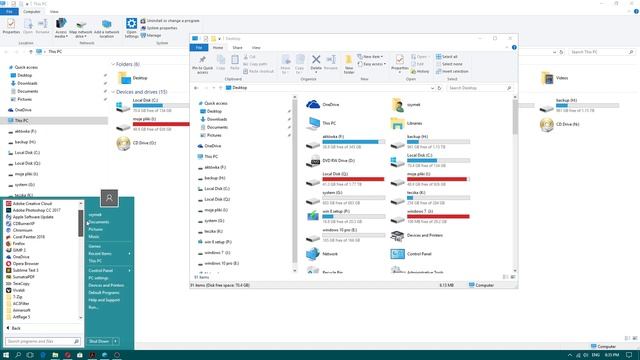640x360 pixels.
Task: Click the Windows Start button on taskbar
Action: pos(6,355)
